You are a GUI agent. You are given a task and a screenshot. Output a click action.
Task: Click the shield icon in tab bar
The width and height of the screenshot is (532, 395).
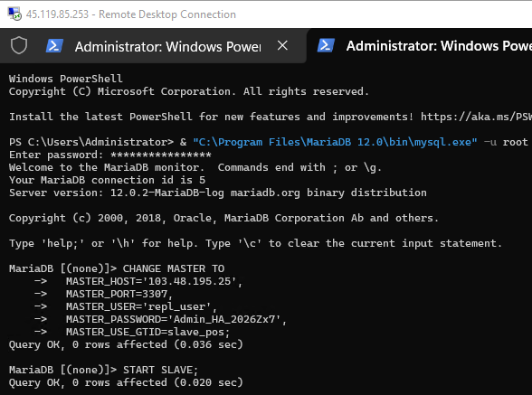(19, 45)
